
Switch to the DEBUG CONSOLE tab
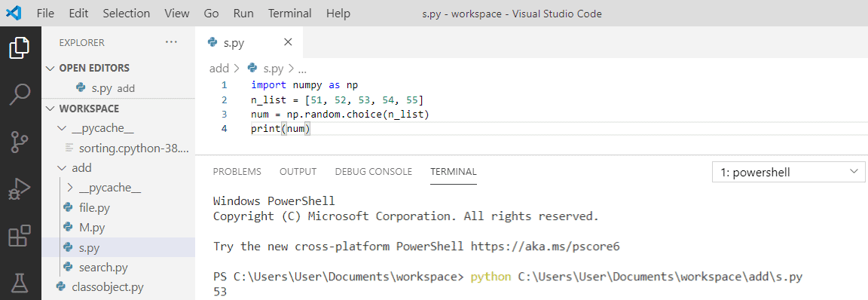374,172
